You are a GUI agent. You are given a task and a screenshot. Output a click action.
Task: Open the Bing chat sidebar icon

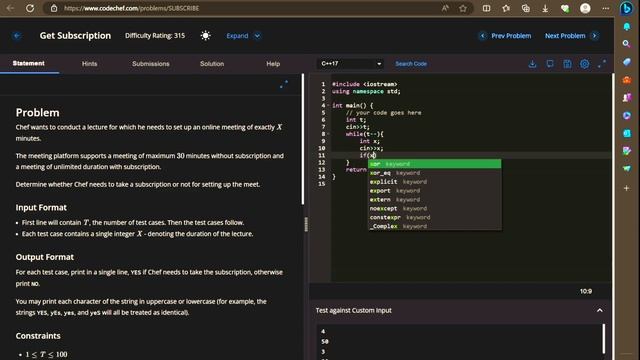[x=627, y=9]
